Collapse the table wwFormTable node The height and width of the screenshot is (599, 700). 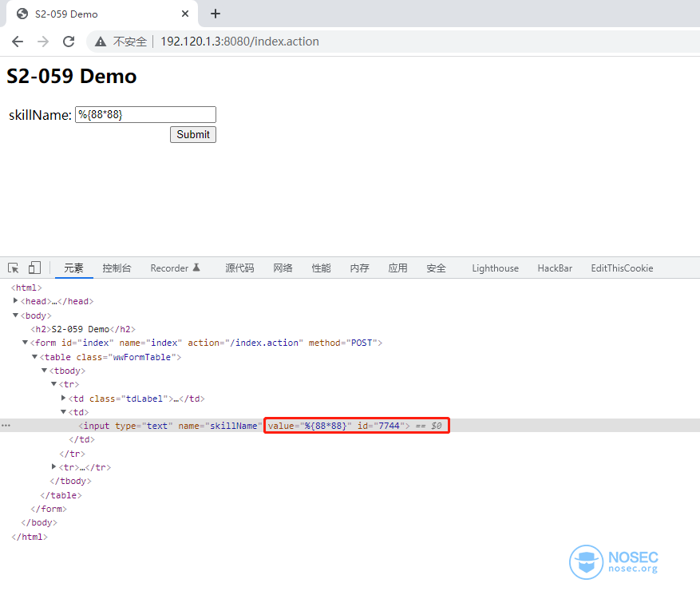pos(34,356)
